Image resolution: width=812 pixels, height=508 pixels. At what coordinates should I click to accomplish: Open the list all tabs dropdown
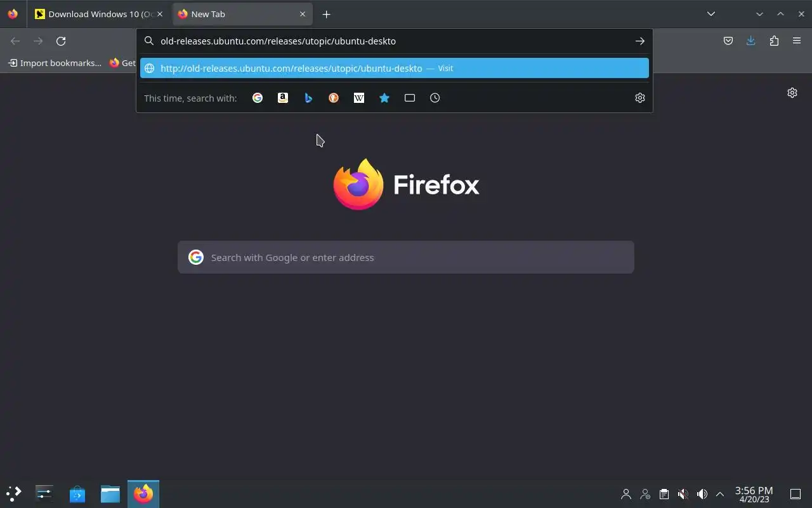pyautogui.click(x=711, y=14)
